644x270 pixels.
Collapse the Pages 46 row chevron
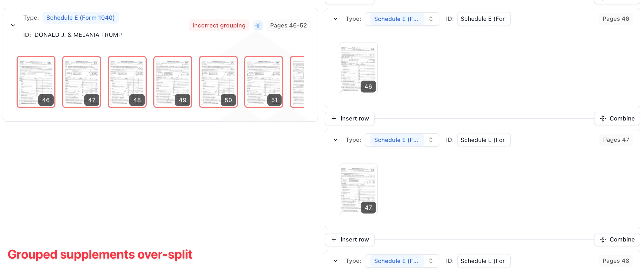[x=335, y=19]
